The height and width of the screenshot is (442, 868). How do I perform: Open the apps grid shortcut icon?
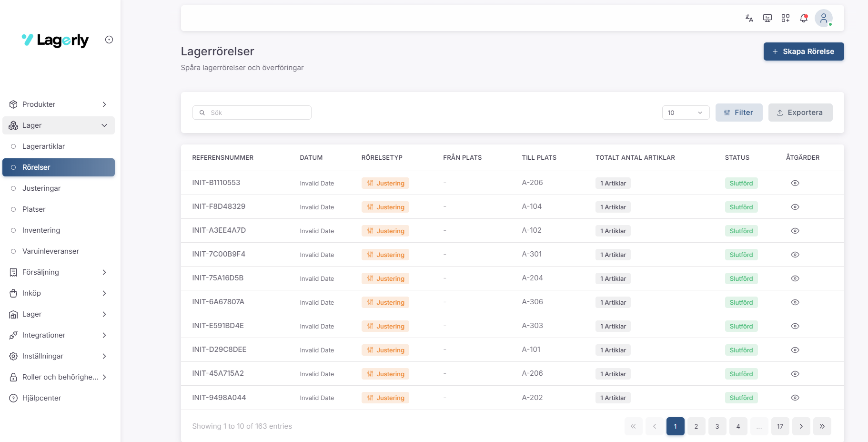point(786,18)
